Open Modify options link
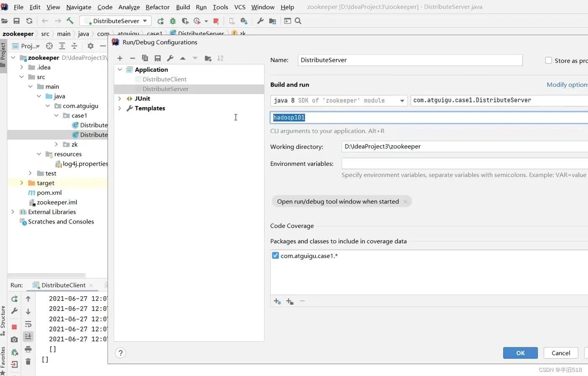The image size is (588, 376). point(567,85)
